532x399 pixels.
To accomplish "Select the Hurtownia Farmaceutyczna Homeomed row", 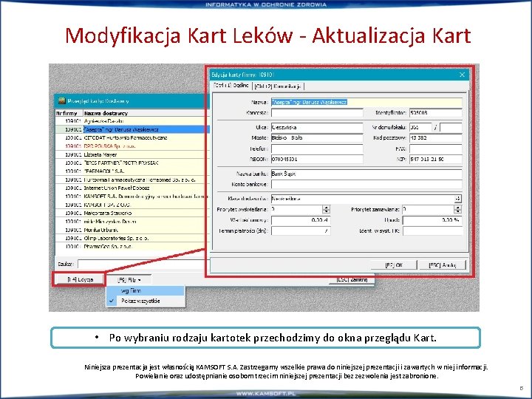I will point(132,180).
